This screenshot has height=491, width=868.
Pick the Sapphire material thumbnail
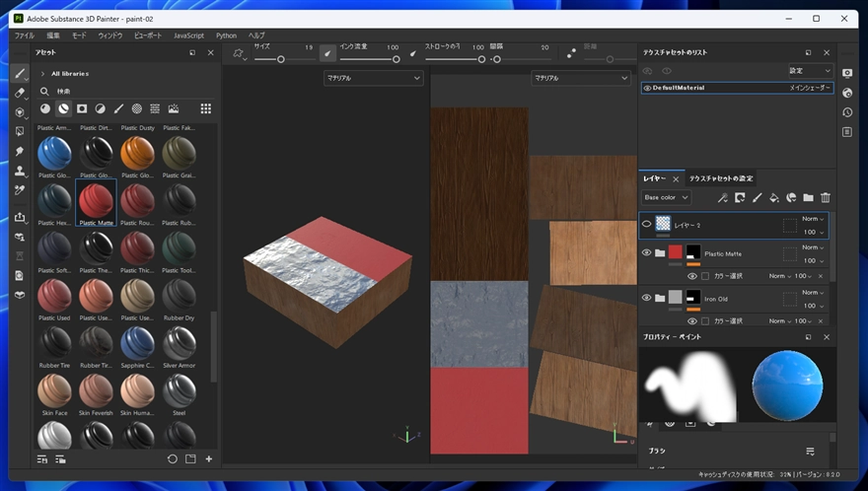coord(137,344)
